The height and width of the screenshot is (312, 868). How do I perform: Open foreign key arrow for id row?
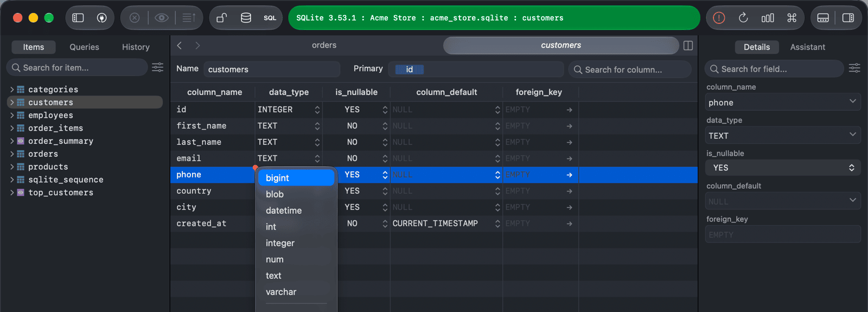point(569,110)
